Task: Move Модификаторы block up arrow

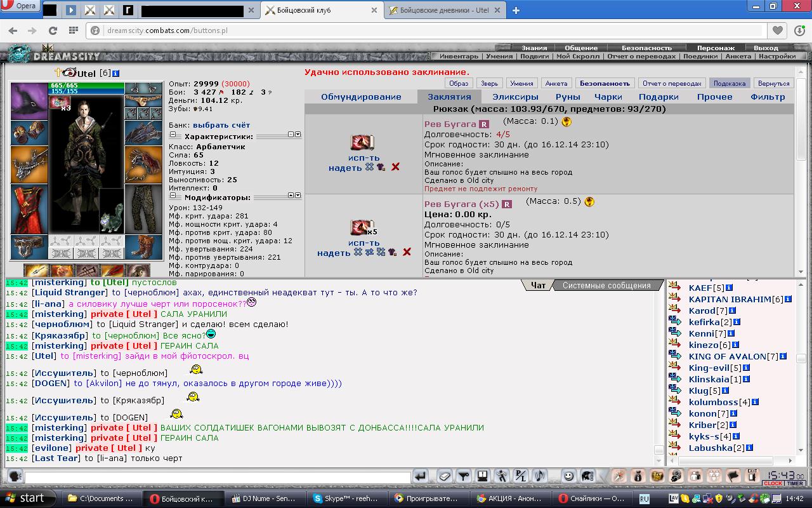Action: coord(291,196)
